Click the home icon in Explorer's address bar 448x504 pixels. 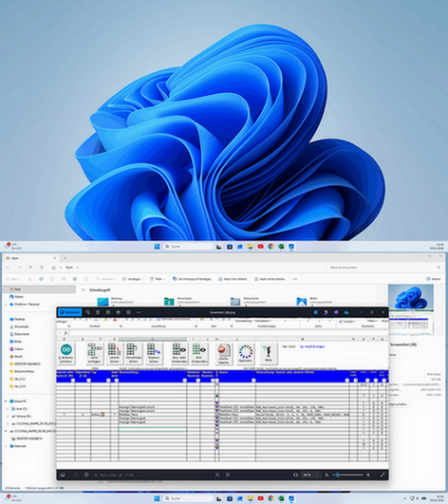pos(54,267)
